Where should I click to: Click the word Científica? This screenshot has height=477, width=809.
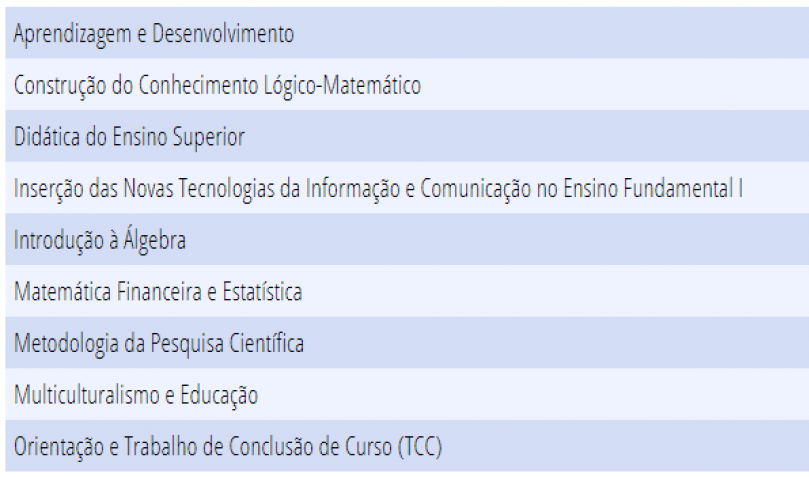click(266, 343)
